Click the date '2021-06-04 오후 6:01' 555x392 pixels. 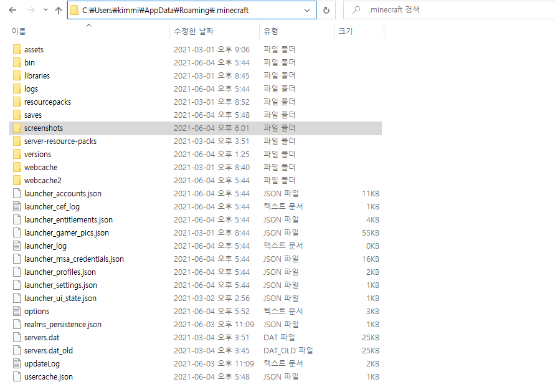pyautogui.click(x=212, y=128)
